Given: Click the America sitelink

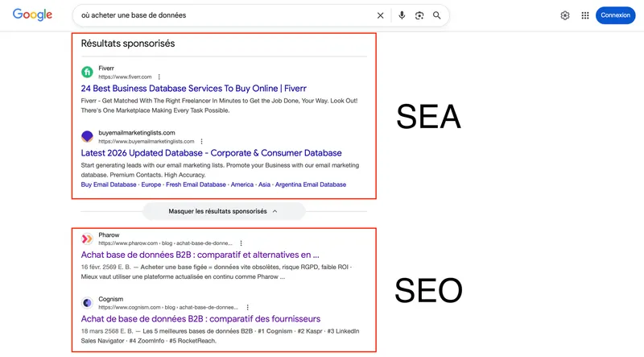Looking at the screenshot, I should click(242, 185).
